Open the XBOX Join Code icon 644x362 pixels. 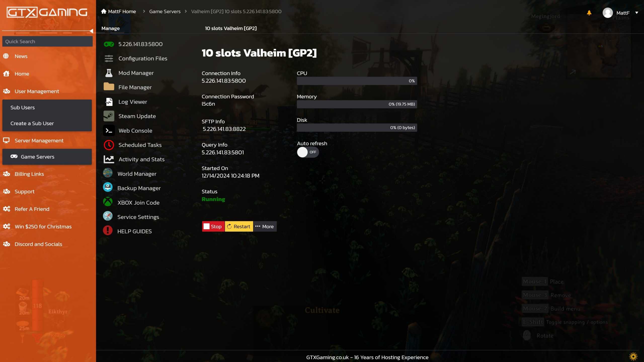(x=108, y=202)
